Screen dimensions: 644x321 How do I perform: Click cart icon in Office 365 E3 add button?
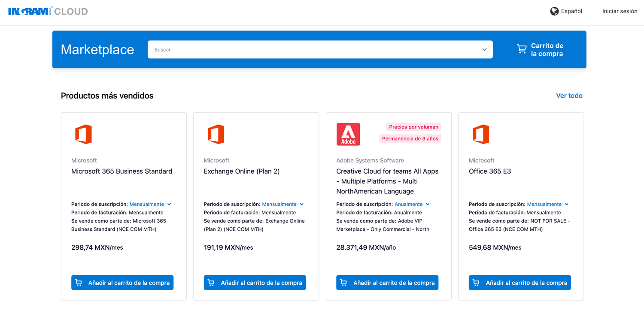pyautogui.click(x=476, y=283)
